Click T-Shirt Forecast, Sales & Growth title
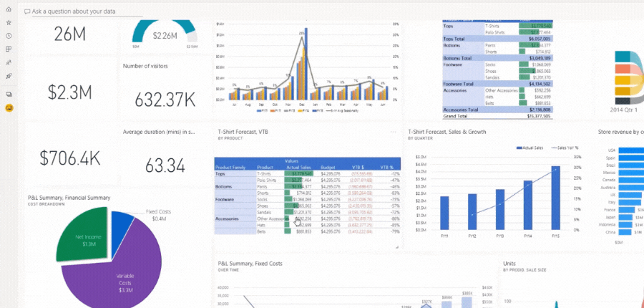Screen dimensions: 644x308 click(x=447, y=132)
